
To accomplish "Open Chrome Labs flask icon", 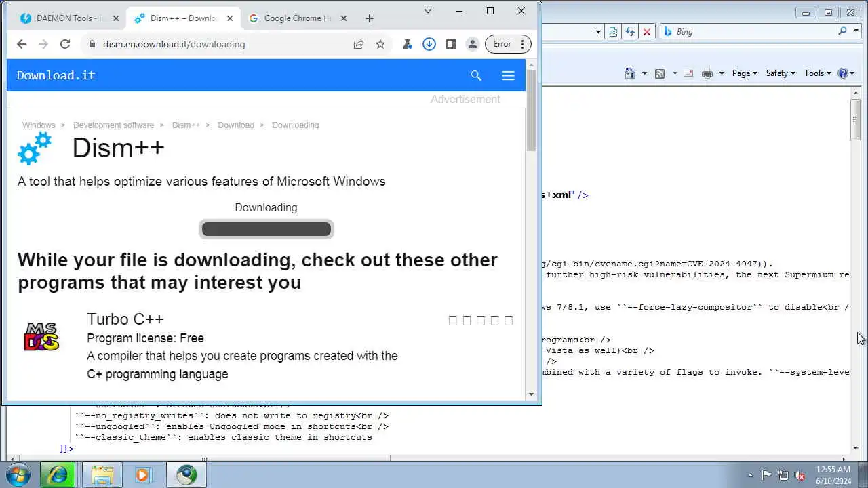I will pos(407,44).
